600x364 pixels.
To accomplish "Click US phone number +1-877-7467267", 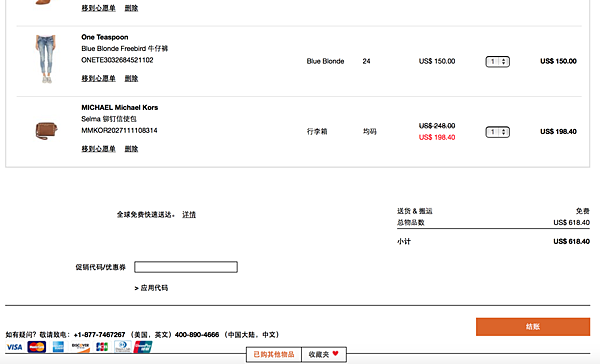I will point(99,335).
